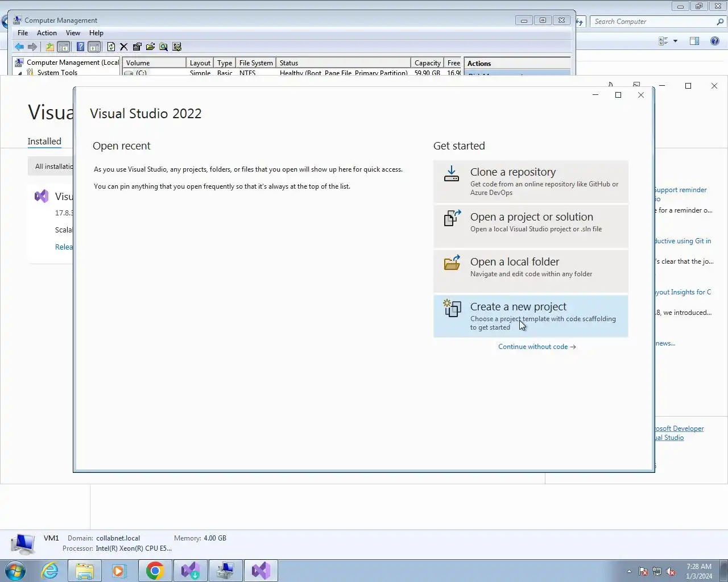Viewport: 728px width, 582px height.
Task: Click the Layout column header
Action: tap(200, 63)
